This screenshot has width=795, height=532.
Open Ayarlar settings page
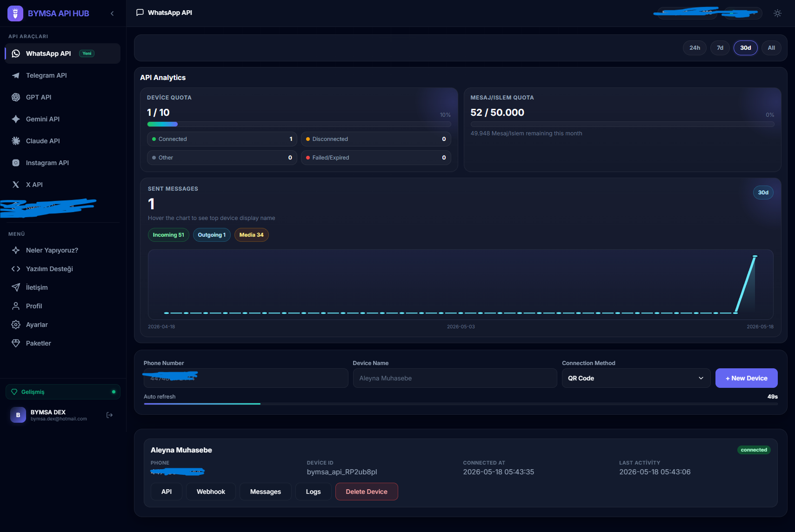tap(63, 325)
